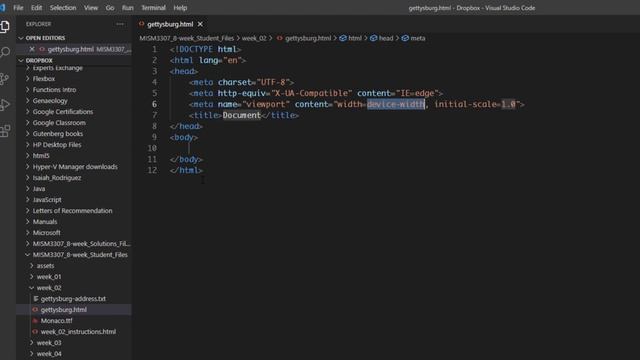The height and width of the screenshot is (360, 640).
Task: Expand the Google Certifications folder
Action: pyautogui.click(x=63, y=112)
